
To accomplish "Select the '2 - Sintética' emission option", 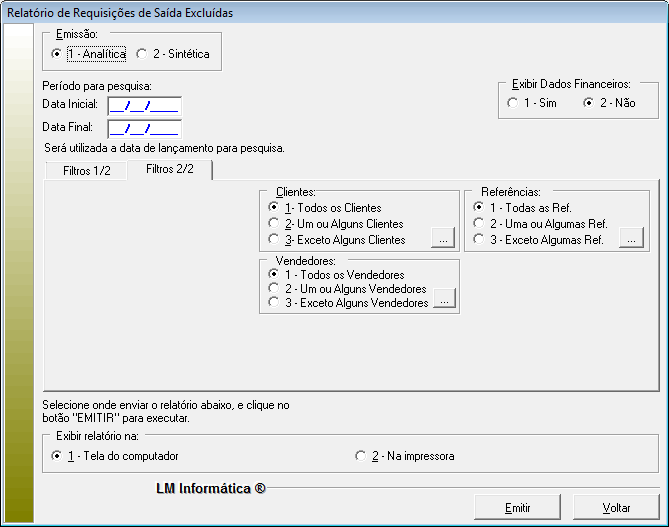I will click(x=142, y=54).
